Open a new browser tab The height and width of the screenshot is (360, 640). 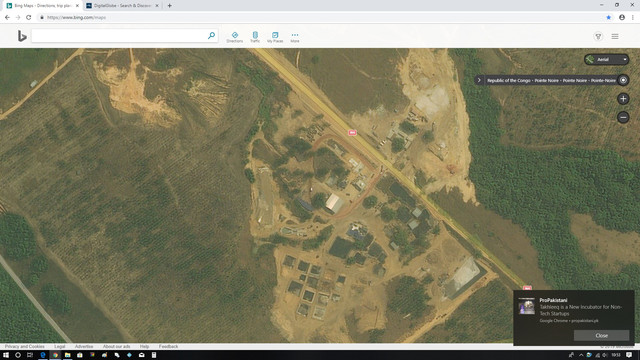click(169, 6)
